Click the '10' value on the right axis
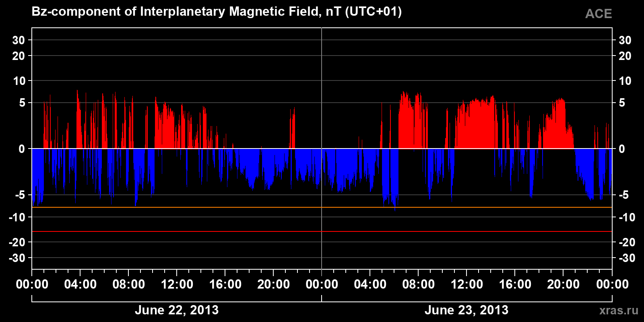 coord(625,81)
